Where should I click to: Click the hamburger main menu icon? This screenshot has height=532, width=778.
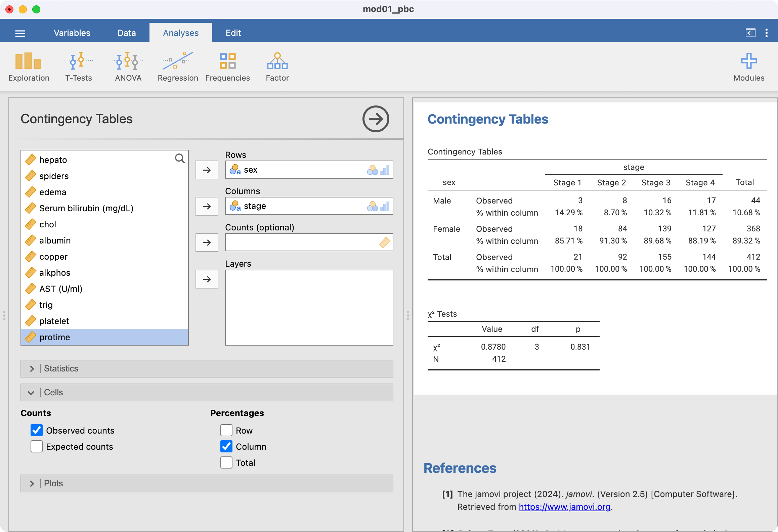click(x=20, y=33)
